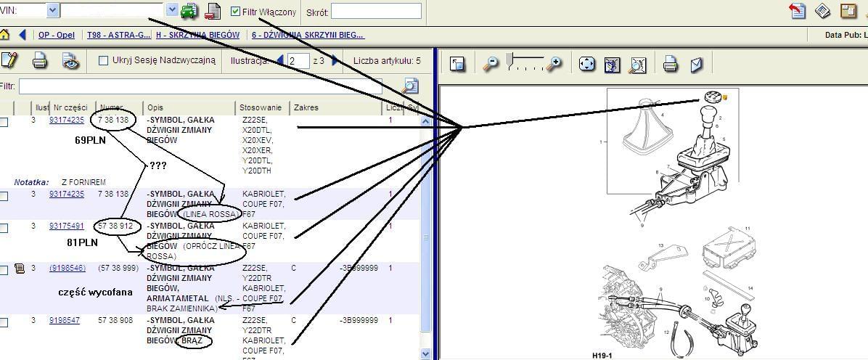This screenshot has height=360, width=868.
Task: Click the Filtr text field
Action: point(200,86)
